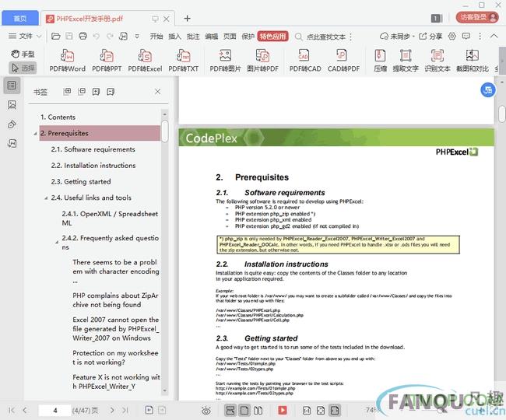This screenshot has height=420, width=506.
Task: Jump to last page button
Action: (125, 410)
